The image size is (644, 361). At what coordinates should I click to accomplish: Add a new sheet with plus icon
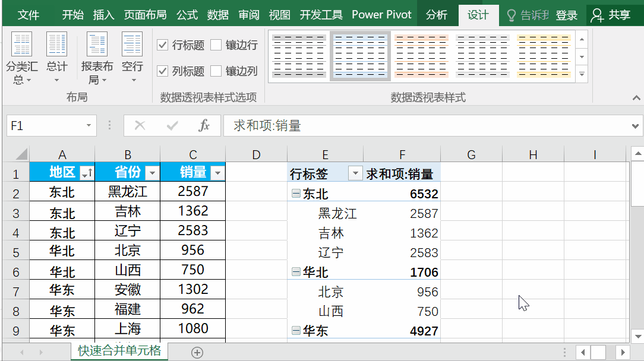tap(197, 352)
